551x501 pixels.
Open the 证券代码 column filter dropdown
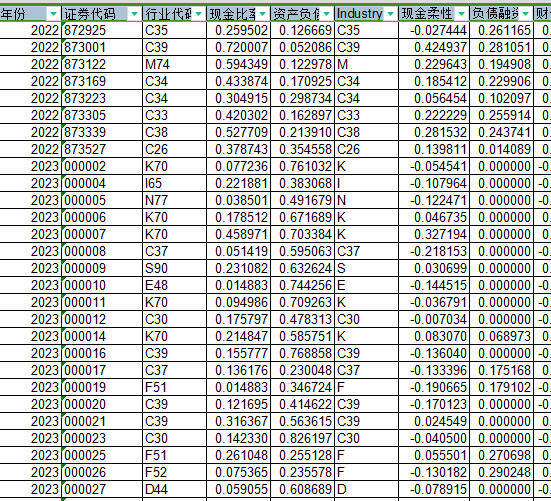pyautogui.click(x=134, y=14)
